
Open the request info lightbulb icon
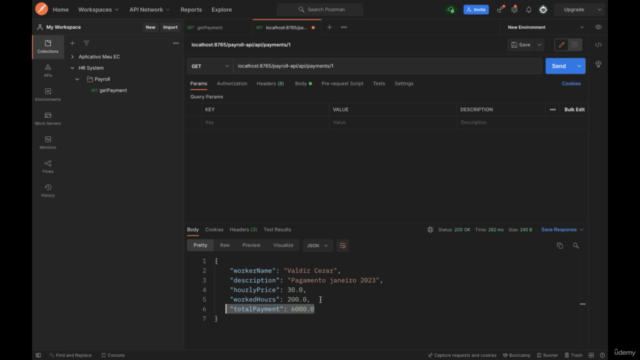598,64
